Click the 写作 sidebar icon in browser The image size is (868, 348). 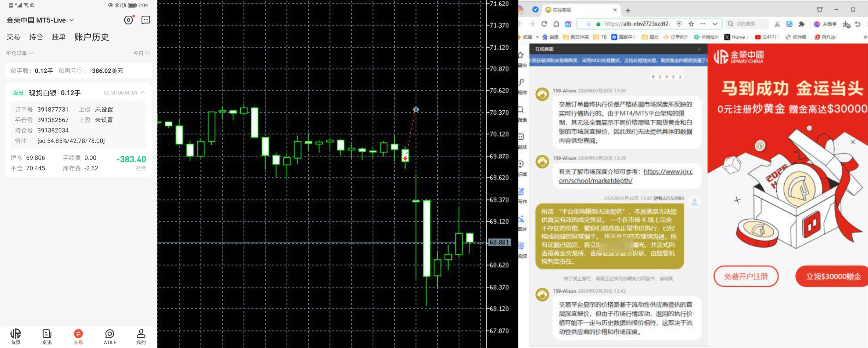point(522,195)
